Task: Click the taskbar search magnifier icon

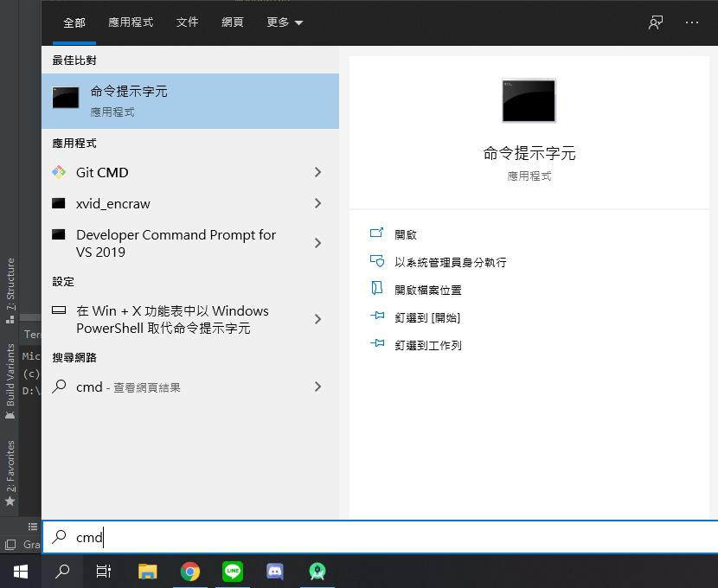Action: pyautogui.click(x=62, y=571)
